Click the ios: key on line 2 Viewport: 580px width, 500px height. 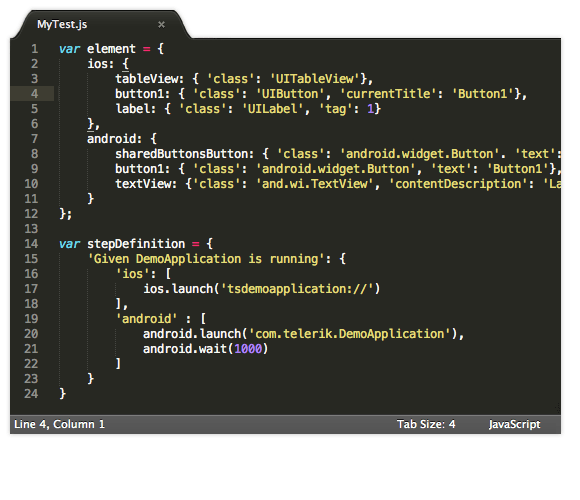coord(101,64)
